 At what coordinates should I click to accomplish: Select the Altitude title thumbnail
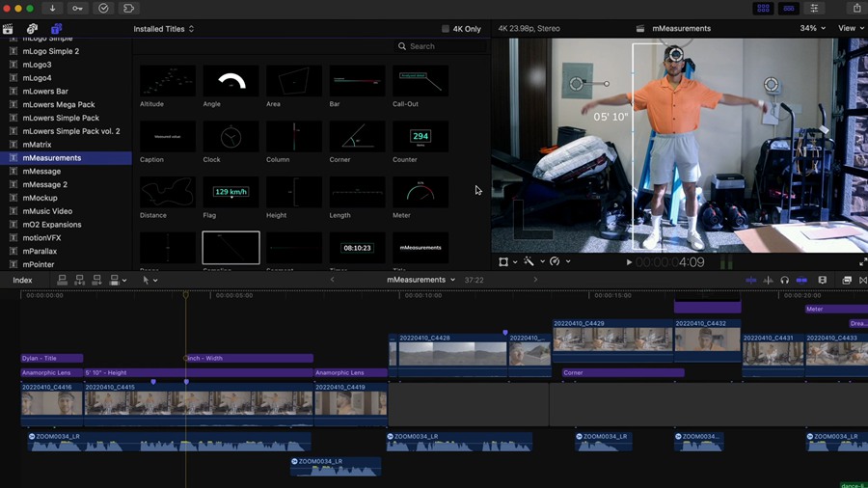[168, 81]
